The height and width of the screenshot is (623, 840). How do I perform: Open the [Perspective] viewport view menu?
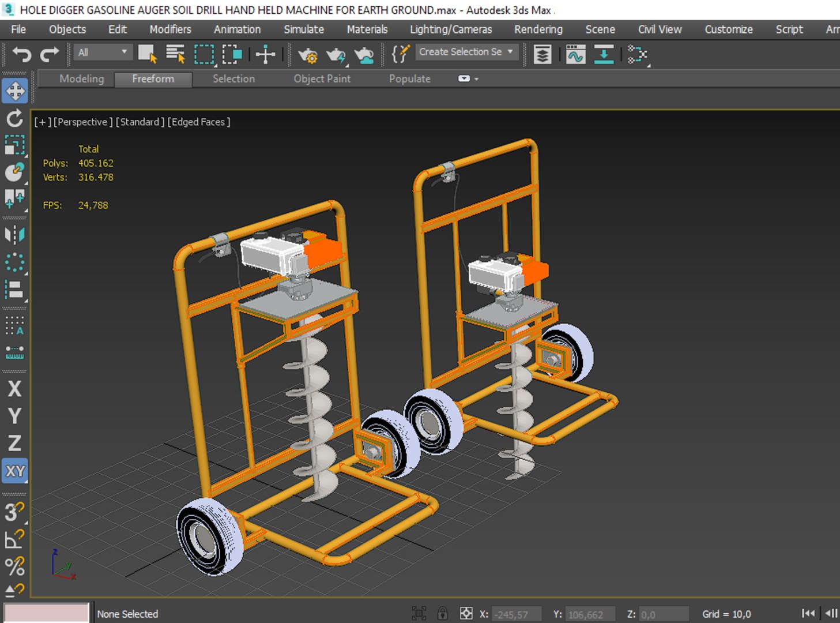click(83, 122)
